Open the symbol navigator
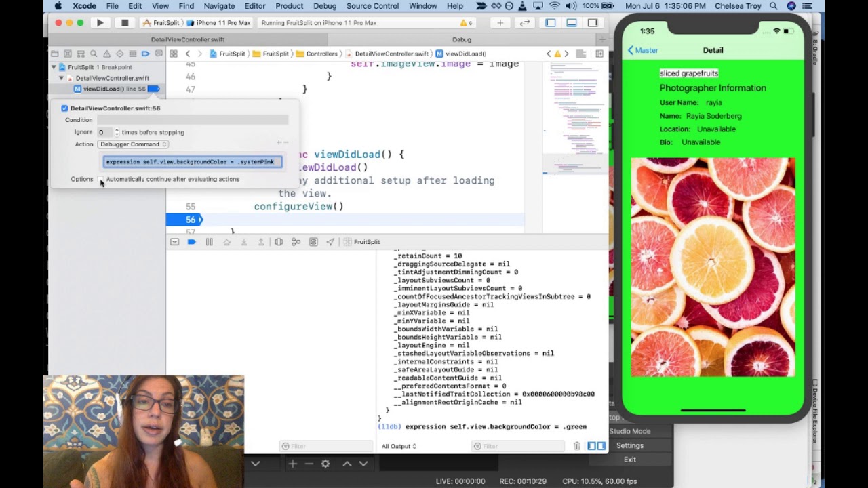Image resolution: width=868 pixels, height=488 pixels. click(x=81, y=54)
